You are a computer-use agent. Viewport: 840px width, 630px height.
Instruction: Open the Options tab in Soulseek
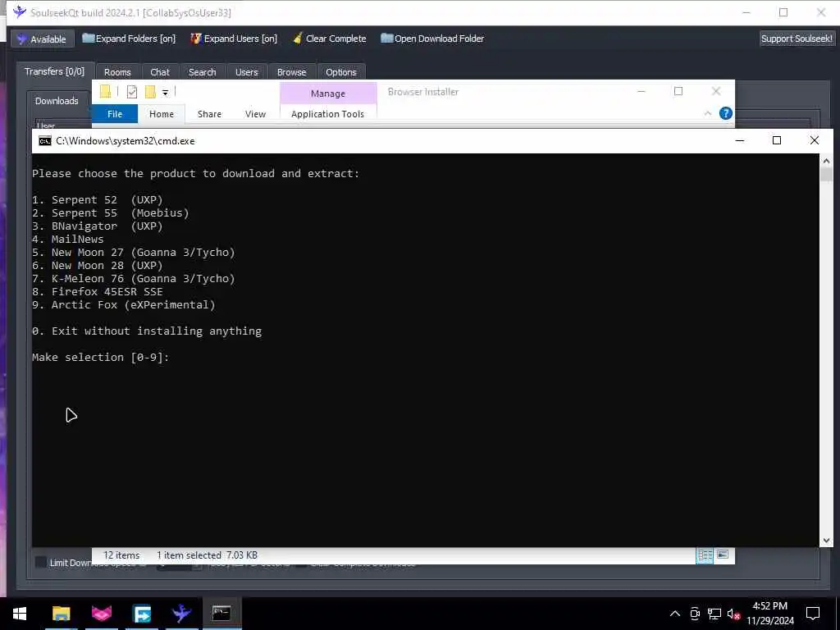(x=340, y=72)
